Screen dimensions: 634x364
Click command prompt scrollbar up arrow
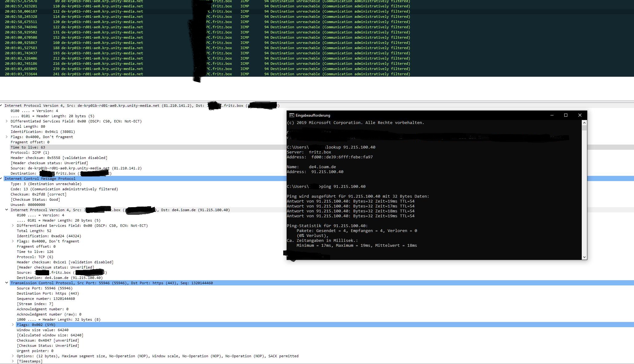point(584,123)
